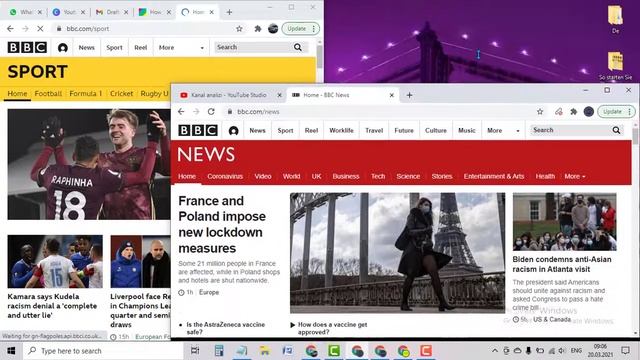Click BBC logo in the Sport window
This screenshot has width=640, height=360.
tap(27, 48)
